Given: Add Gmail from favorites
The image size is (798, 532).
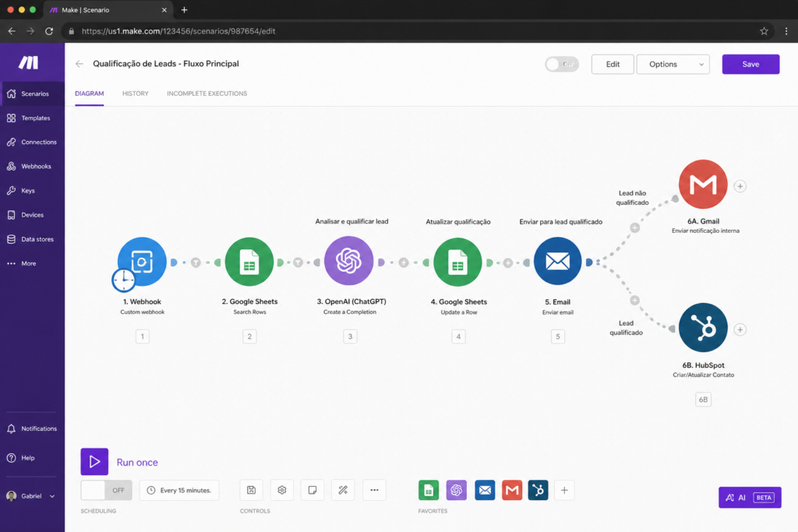Looking at the screenshot, I should pyautogui.click(x=512, y=490).
